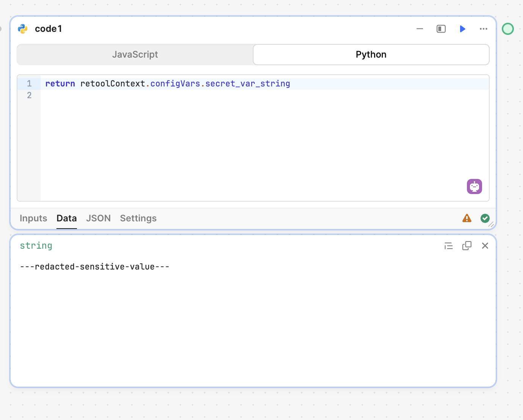Select Python in the language switcher

tap(371, 54)
